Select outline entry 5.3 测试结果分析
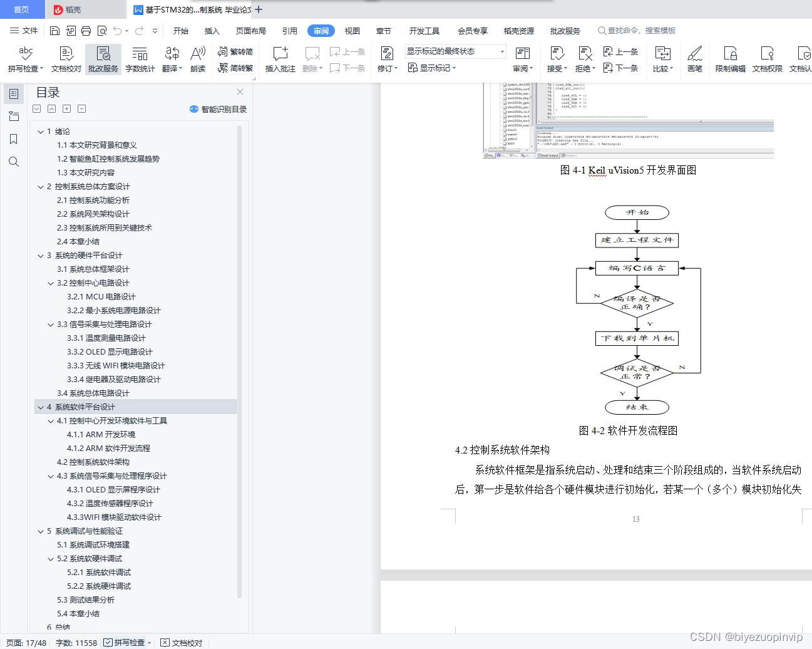This screenshot has height=649, width=812. click(x=86, y=600)
